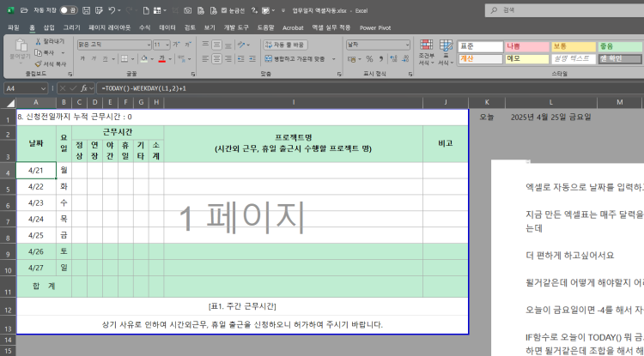This screenshot has height=356, width=644.
Task: Click the Orientation text angle icon
Action: [241, 45]
